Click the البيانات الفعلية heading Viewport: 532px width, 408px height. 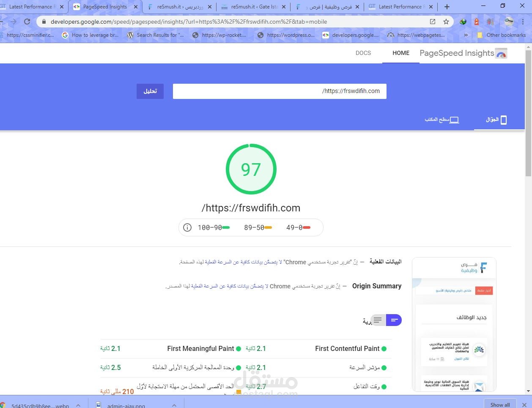(x=385, y=262)
